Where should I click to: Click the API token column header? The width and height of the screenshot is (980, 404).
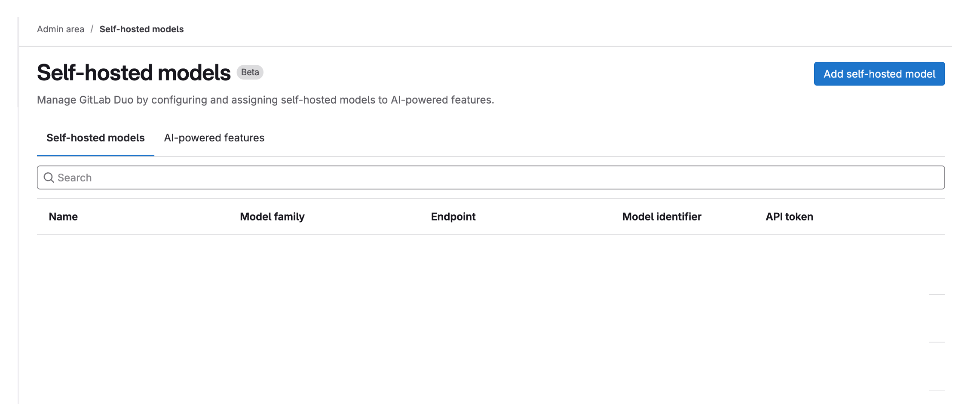pyautogui.click(x=789, y=217)
